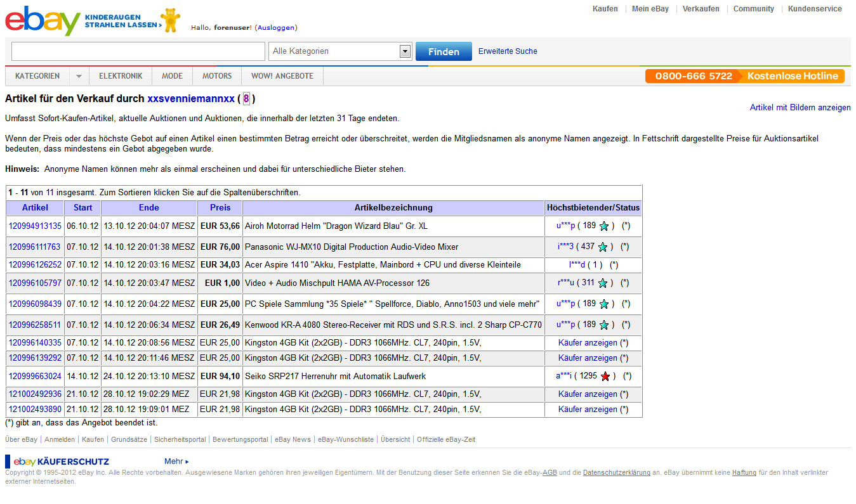The image size is (856, 504).
Task: Open item 120996126252
Action: pyautogui.click(x=35, y=265)
